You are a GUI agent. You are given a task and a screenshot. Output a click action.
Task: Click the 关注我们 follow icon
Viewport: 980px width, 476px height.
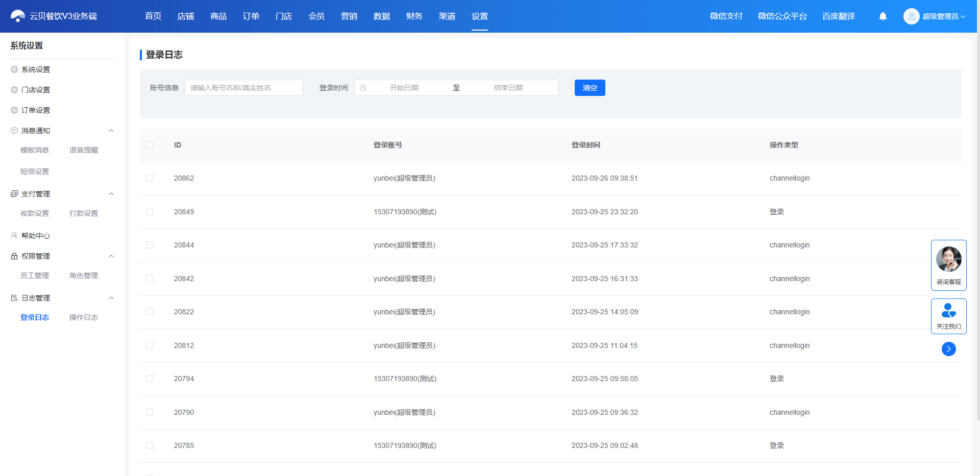(x=949, y=310)
